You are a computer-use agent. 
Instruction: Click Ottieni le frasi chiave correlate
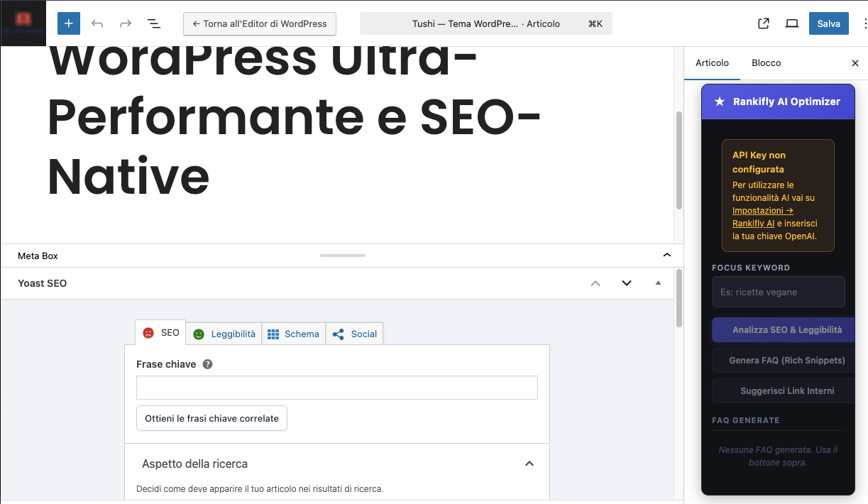pyautogui.click(x=211, y=419)
